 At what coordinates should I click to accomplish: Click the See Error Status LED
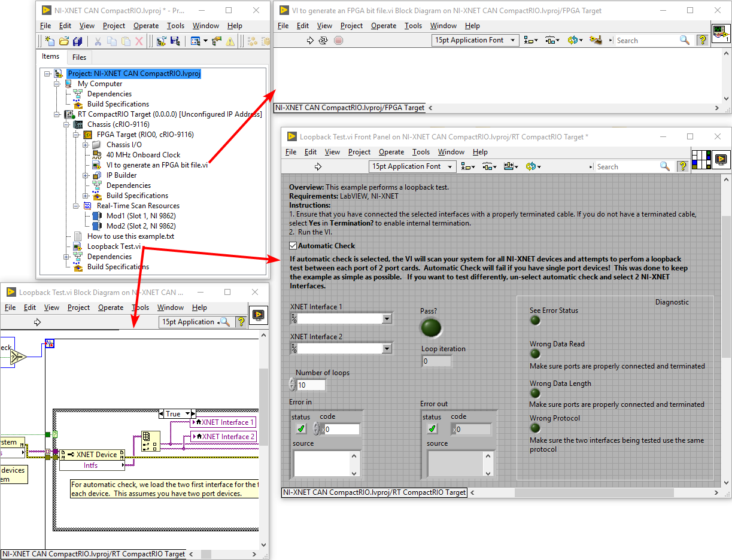[535, 320]
